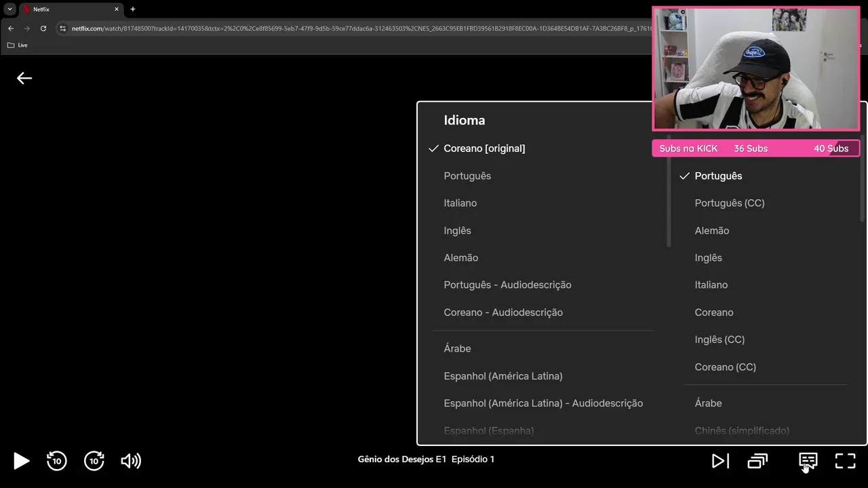Select Português audio language
This screenshot has width=868, height=488.
click(x=467, y=176)
